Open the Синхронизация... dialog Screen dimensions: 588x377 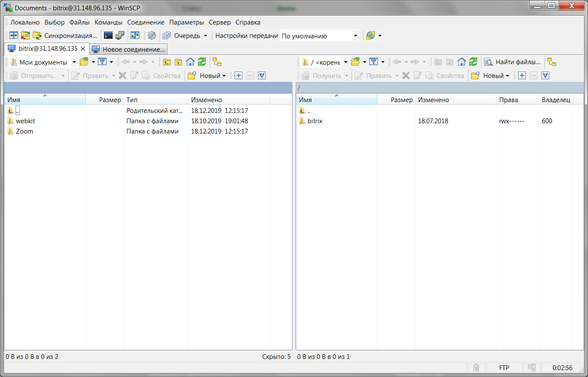click(x=66, y=36)
